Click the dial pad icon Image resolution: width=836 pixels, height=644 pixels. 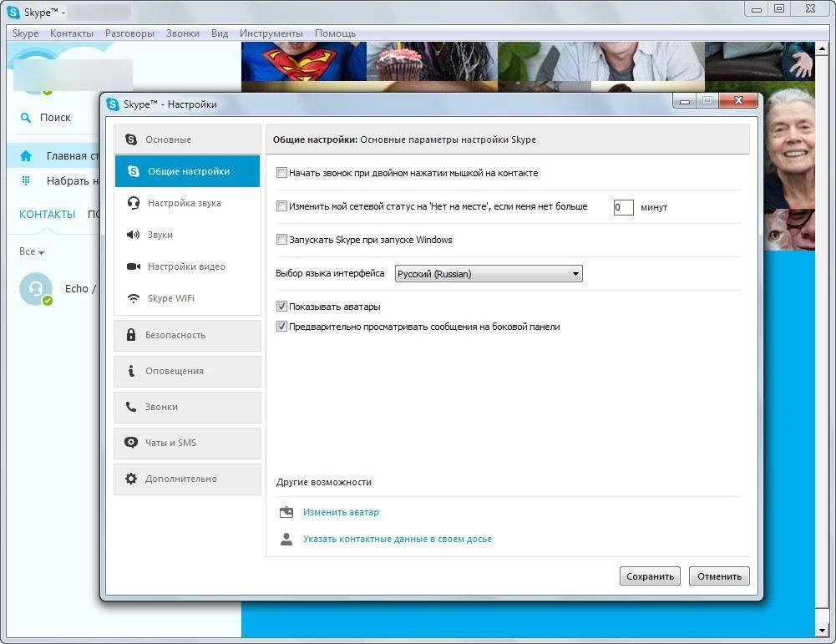(x=26, y=180)
